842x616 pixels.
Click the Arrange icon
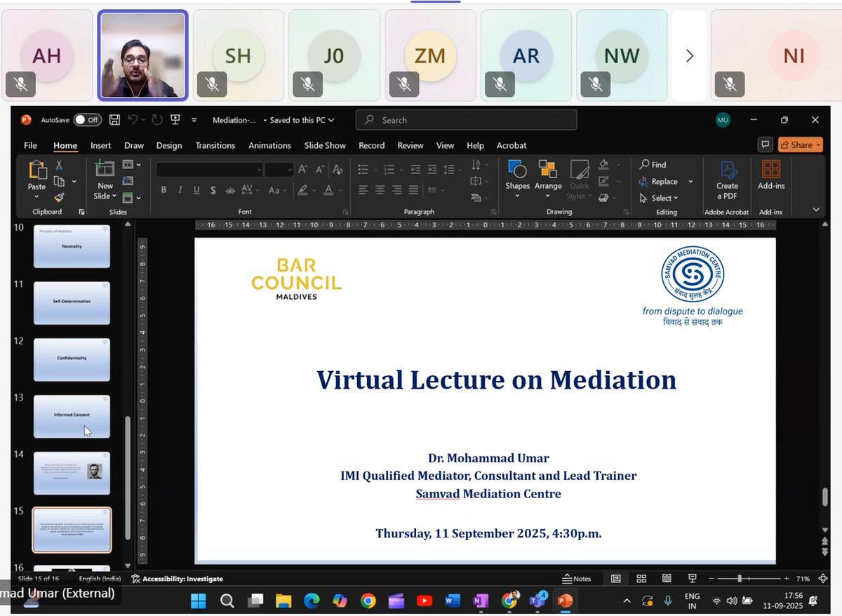(548, 169)
